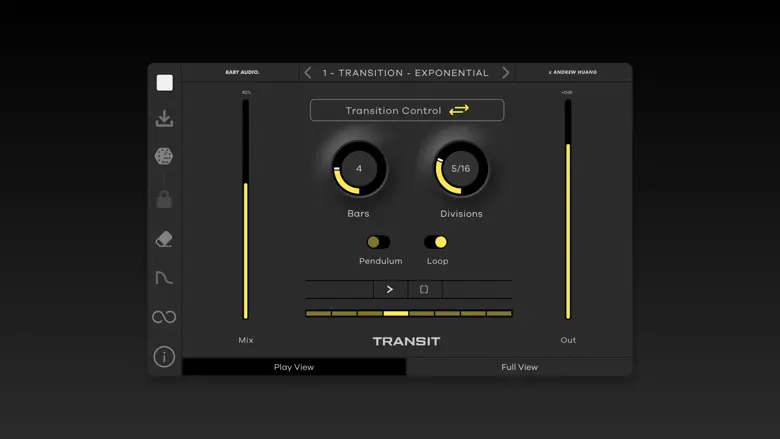Click the Transition Control button
This screenshot has height=439, width=780.
(x=407, y=110)
